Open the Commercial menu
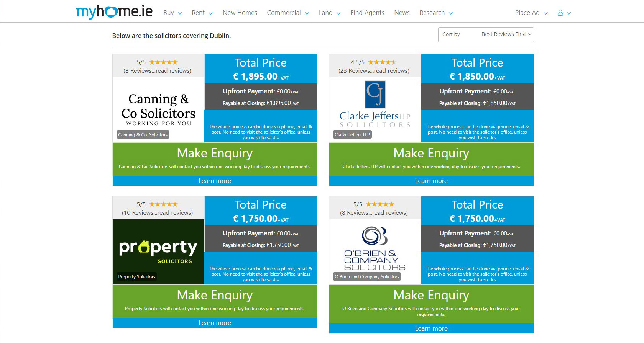Viewport: 644px width, 343px height. click(x=284, y=13)
